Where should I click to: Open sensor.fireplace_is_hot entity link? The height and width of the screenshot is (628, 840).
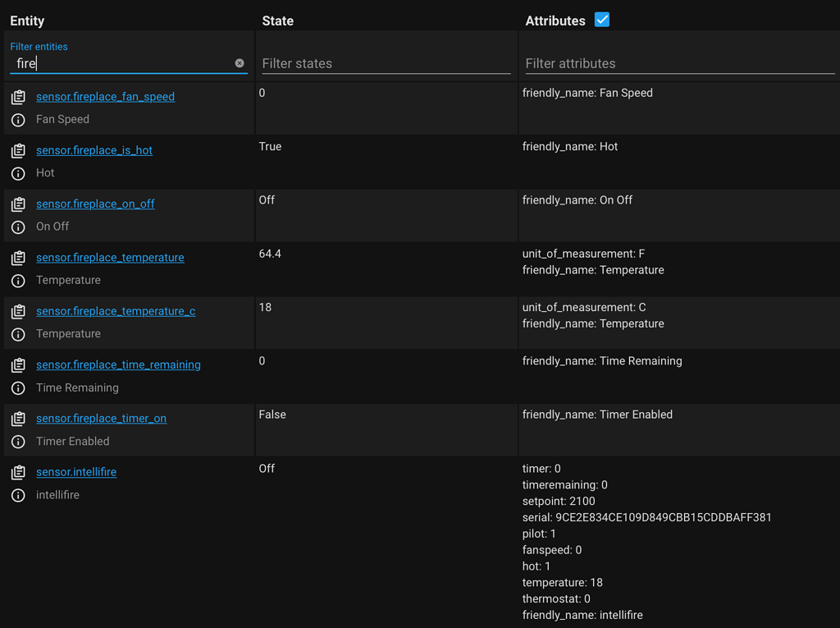(94, 150)
